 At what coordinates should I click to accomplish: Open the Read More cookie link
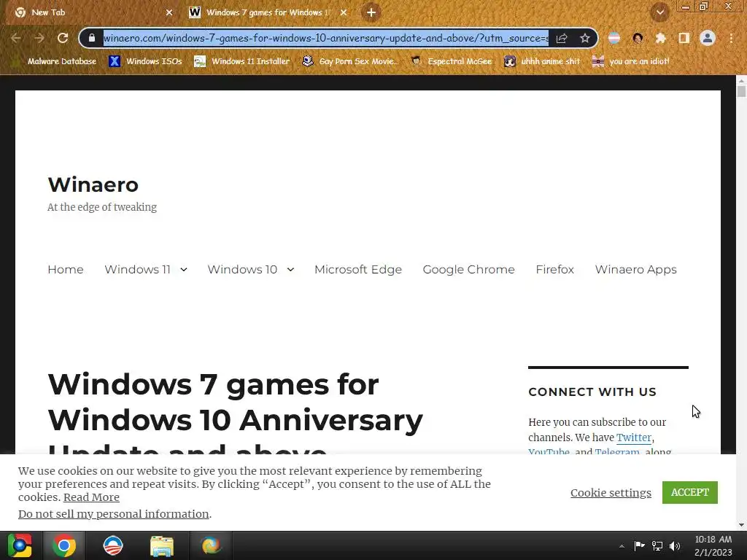click(x=91, y=497)
